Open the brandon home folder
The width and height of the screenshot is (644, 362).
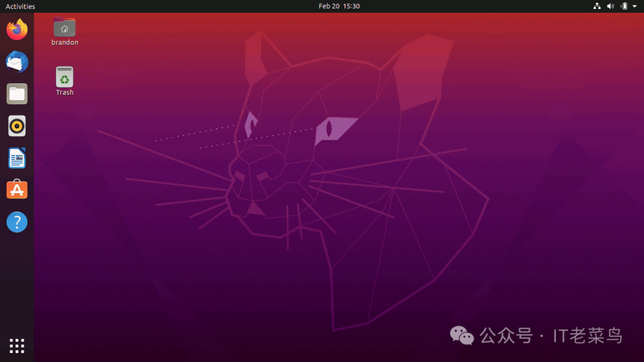pos(64,27)
